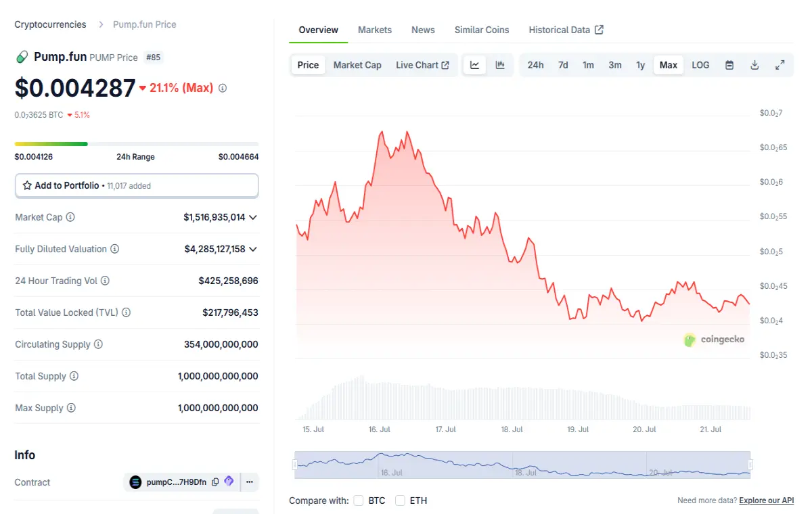Select the 3m time range
Viewport: 812px width, 514px height.
(x=615, y=65)
